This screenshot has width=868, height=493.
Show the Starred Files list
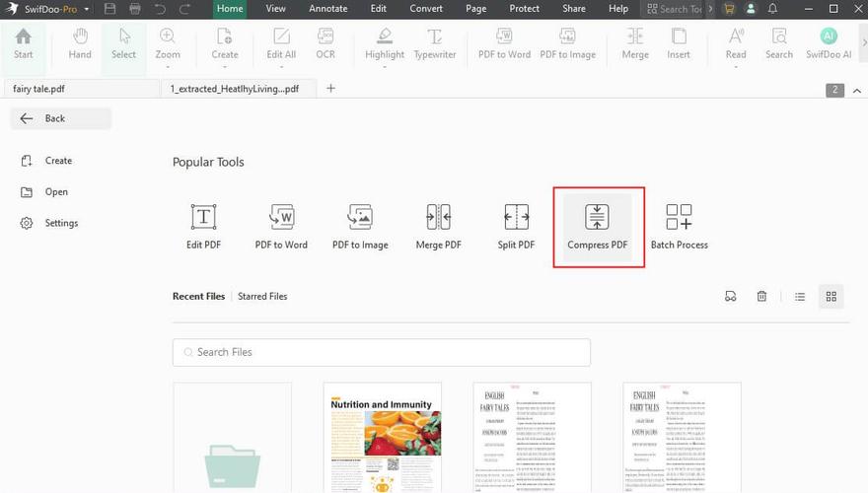[262, 296]
